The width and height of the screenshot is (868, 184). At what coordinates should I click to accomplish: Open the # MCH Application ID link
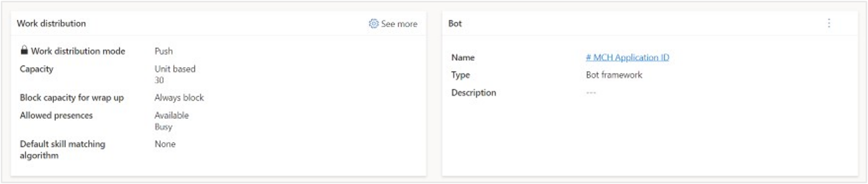627,57
